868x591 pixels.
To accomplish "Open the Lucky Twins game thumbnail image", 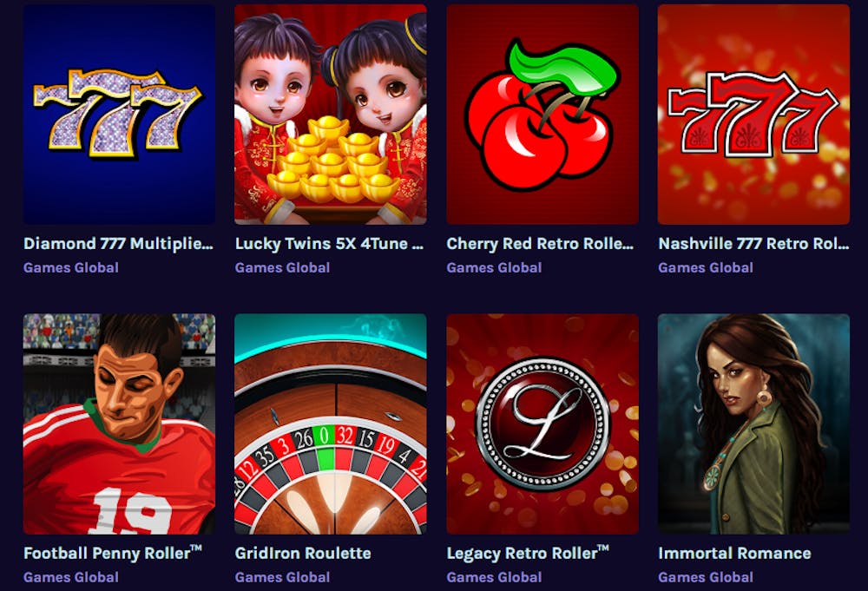I will coord(331,115).
